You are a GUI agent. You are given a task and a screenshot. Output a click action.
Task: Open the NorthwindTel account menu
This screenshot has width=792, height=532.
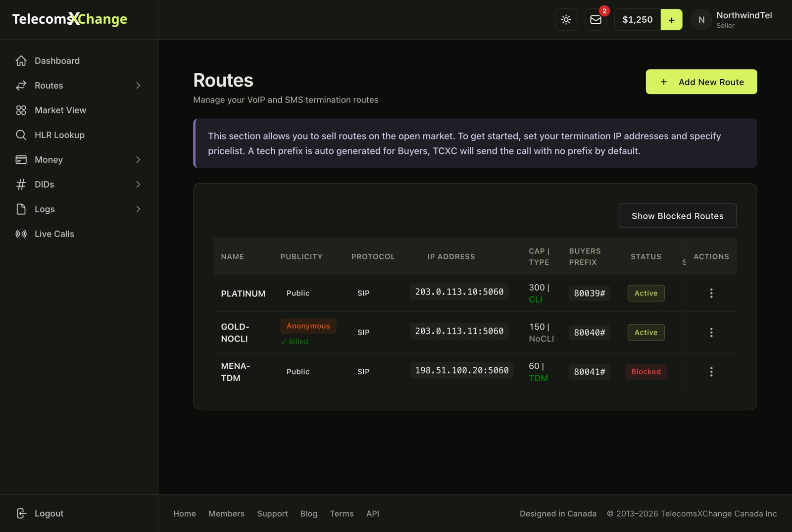(732, 20)
